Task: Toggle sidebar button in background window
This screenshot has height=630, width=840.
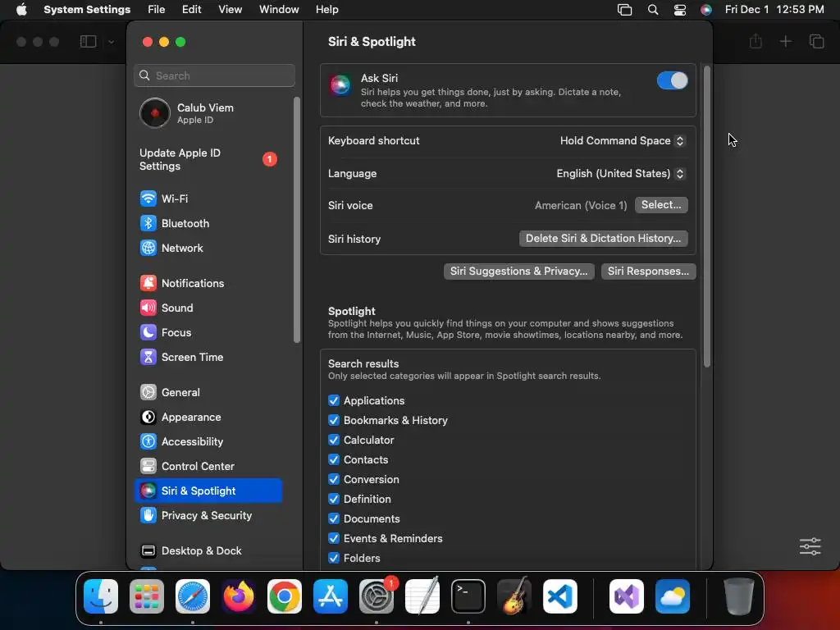Action: [x=88, y=42]
